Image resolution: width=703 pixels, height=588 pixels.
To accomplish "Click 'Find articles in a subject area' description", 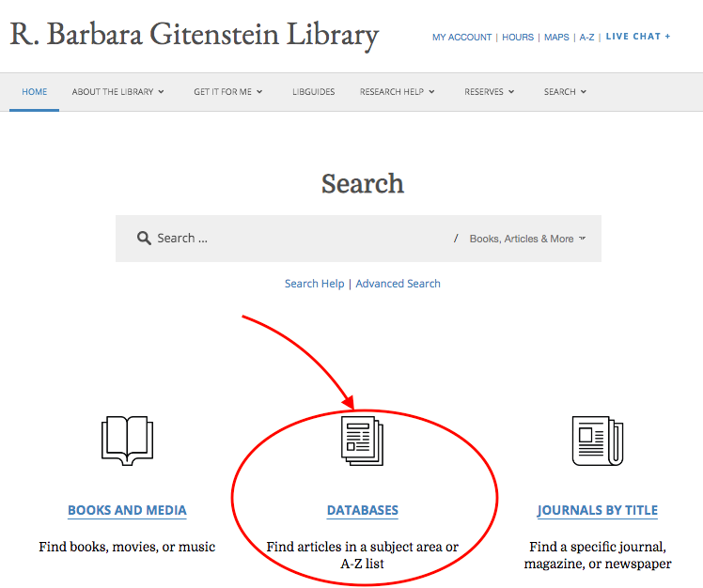I will click(362, 555).
